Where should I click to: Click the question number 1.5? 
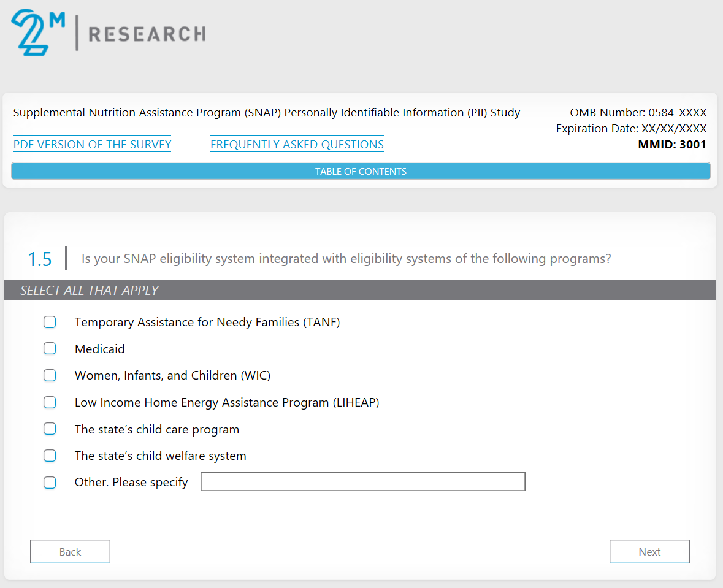[x=40, y=259]
